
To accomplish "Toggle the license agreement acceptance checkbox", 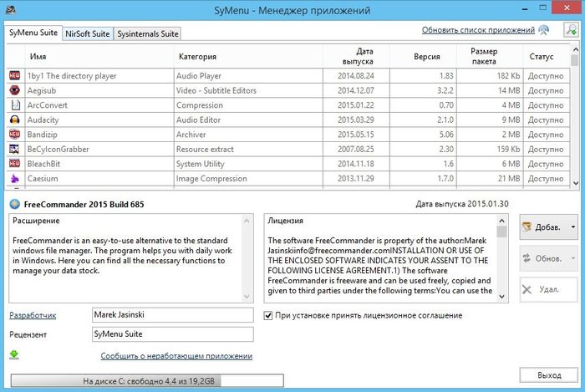I will (x=268, y=315).
